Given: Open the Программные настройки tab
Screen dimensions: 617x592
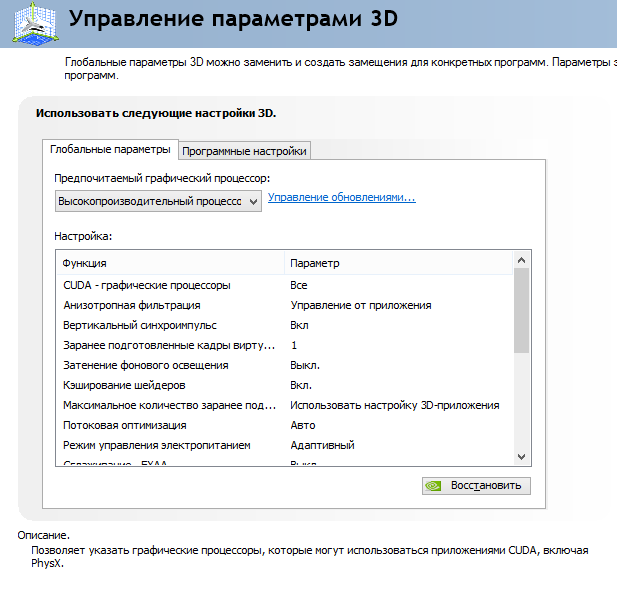Looking at the screenshot, I should [x=244, y=151].
